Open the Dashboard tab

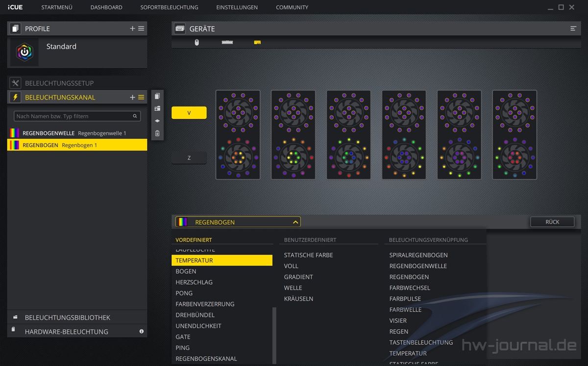[106, 7]
